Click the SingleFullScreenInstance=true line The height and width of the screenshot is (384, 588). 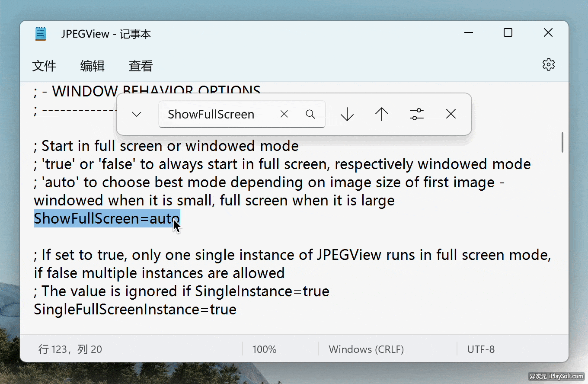click(135, 309)
